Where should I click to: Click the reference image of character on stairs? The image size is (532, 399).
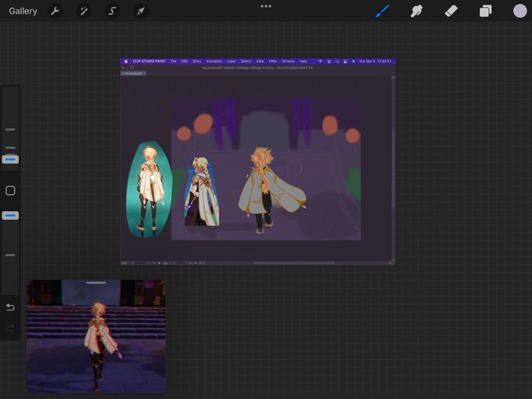point(96,336)
